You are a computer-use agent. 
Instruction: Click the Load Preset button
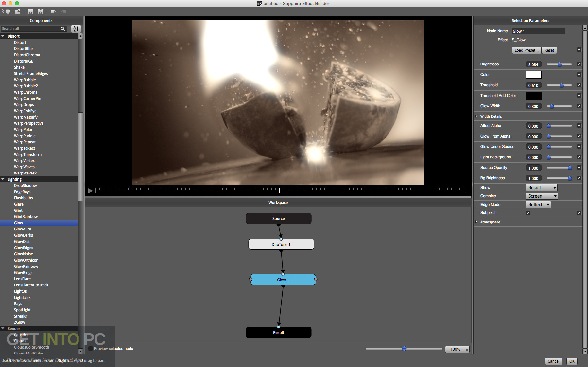(x=527, y=50)
